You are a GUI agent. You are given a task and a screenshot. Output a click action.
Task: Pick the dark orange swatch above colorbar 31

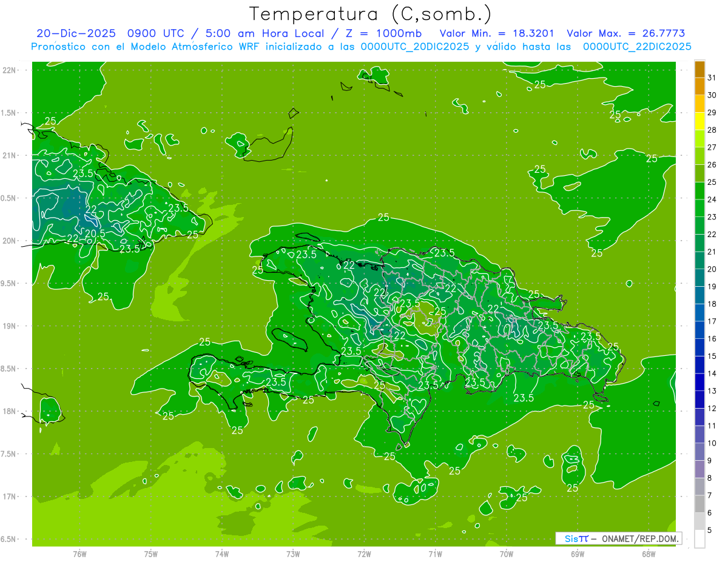click(699, 69)
